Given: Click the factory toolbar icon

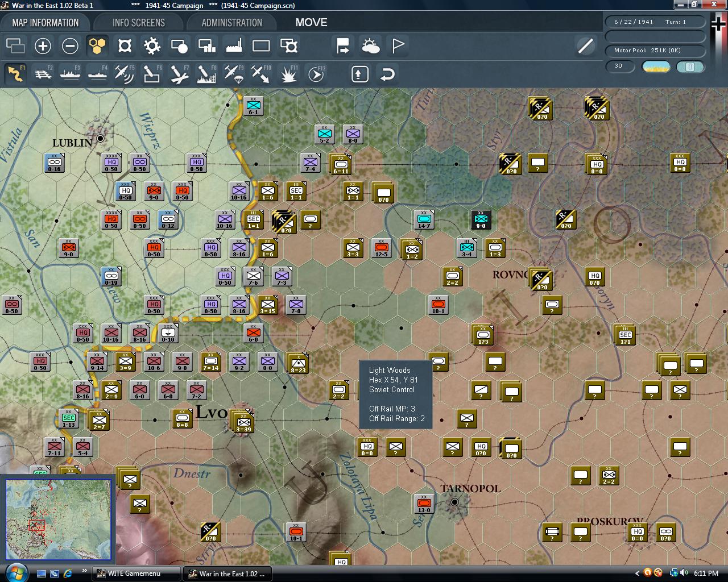Looking at the screenshot, I should [x=234, y=45].
